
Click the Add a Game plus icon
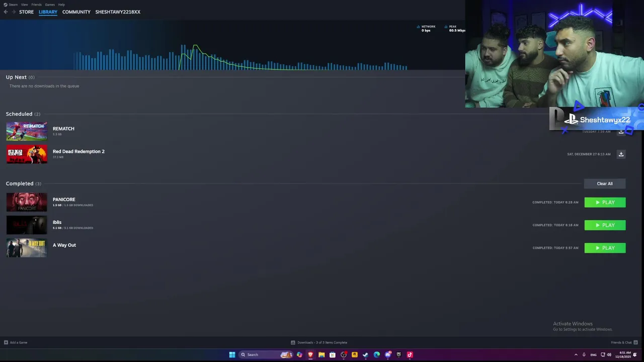coord(6,342)
